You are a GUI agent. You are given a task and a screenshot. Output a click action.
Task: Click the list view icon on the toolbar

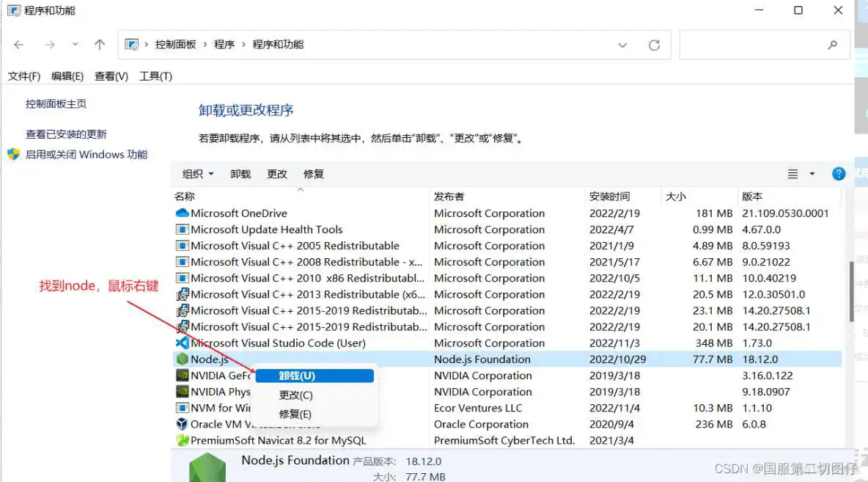point(792,173)
